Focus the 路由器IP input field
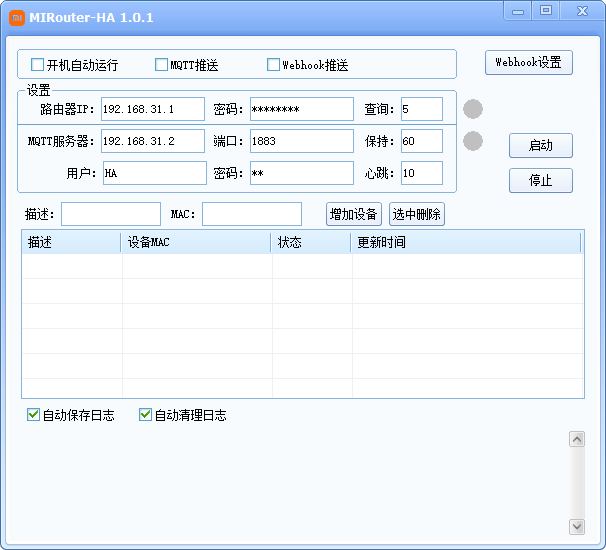The width and height of the screenshot is (606, 550). click(x=153, y=109)
